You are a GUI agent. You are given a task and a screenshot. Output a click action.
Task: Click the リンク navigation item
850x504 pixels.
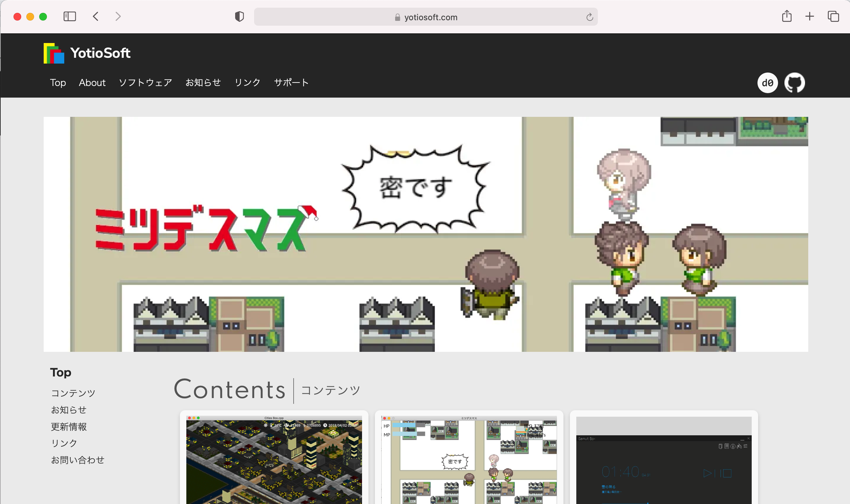[x=247, y=82]
